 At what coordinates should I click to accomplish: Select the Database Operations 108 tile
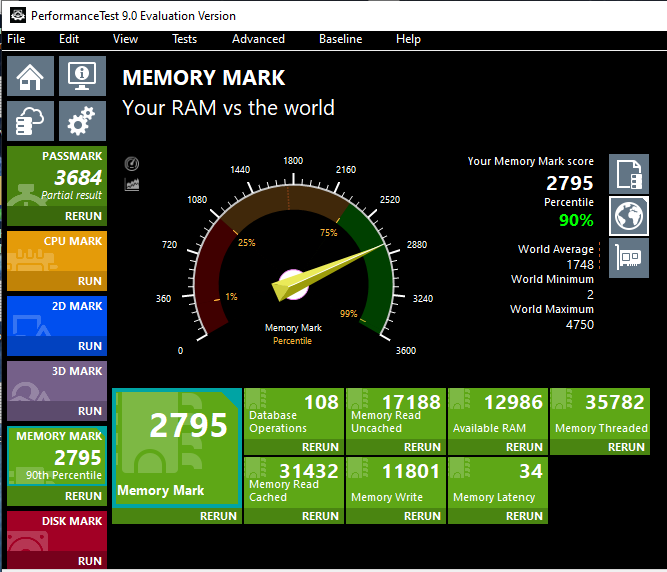[294, 413]
